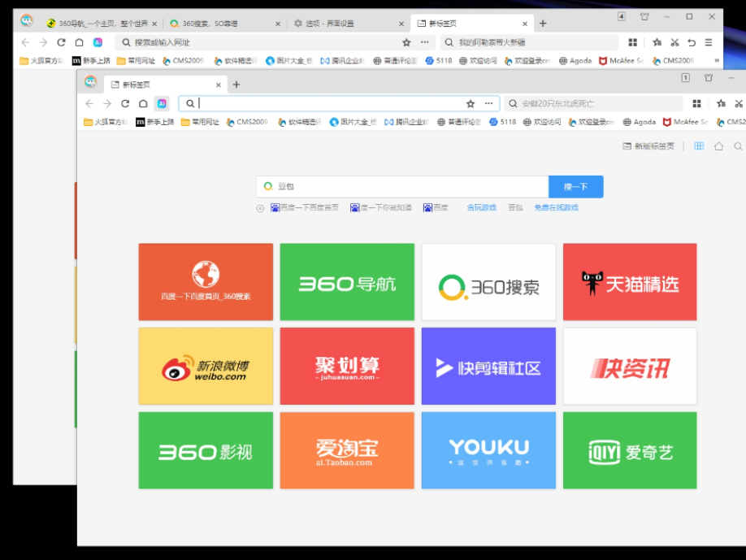Open the AI assistant icon in back window
This screenshot has height=560, width=746.
pyautogui.click(x=98, y=42)
